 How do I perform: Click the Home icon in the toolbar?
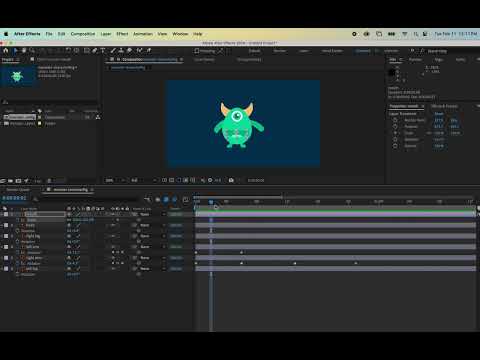[6, 51]
